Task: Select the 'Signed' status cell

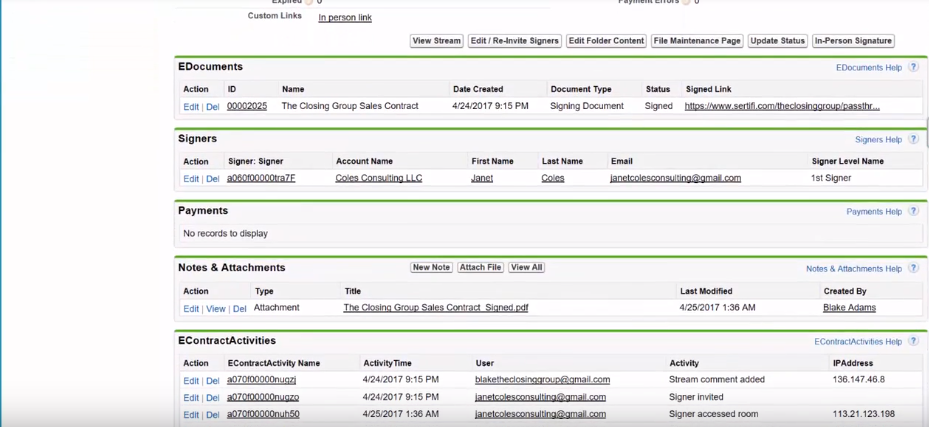Action: pyautogui.click(x=658, y=106)
